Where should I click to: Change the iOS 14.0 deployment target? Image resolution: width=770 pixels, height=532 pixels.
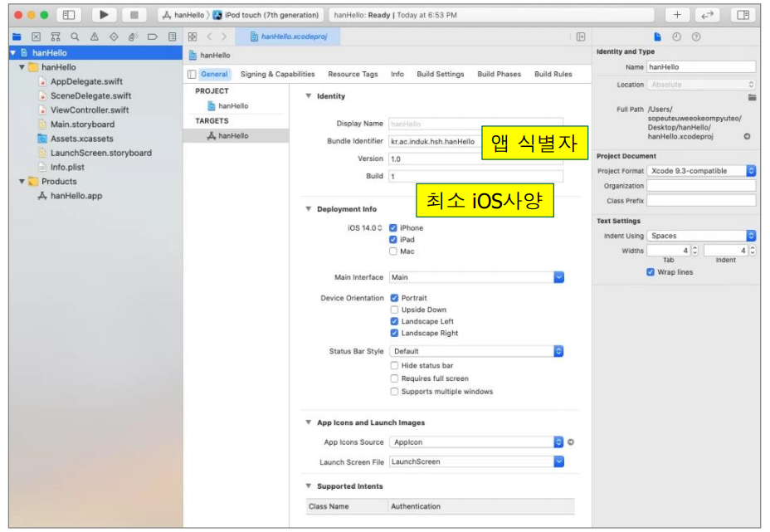tap(365, 228)
